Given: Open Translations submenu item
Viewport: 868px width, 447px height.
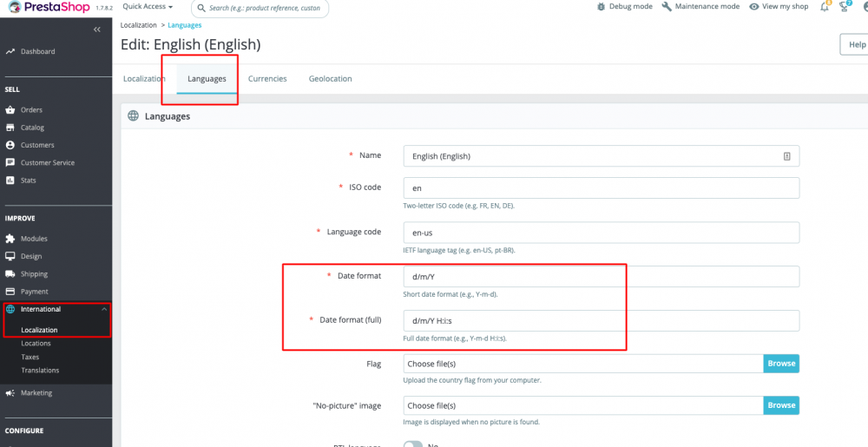Looking at the screenshot, I should click(40, 370).
